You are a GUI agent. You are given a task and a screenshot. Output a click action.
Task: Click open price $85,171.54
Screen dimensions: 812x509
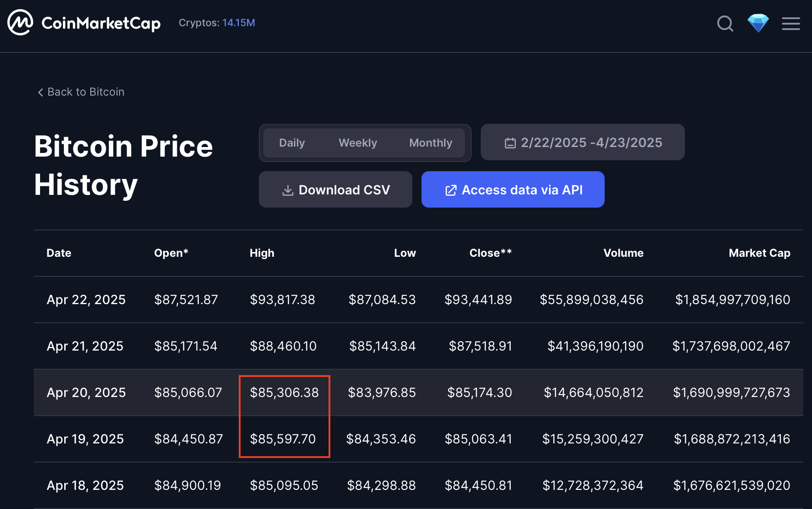(x=186, y=346)
